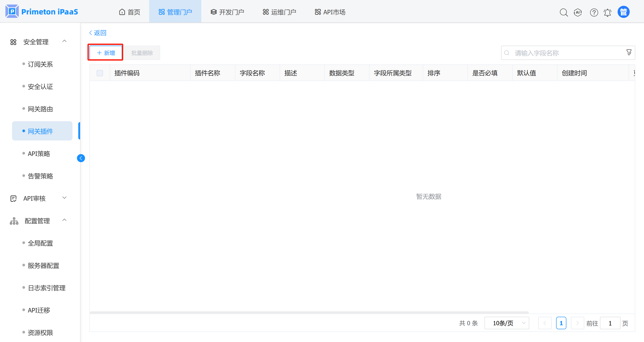Open the AI assistant icon
Screen dimensions: 644x342
click(x=578, y=12)
